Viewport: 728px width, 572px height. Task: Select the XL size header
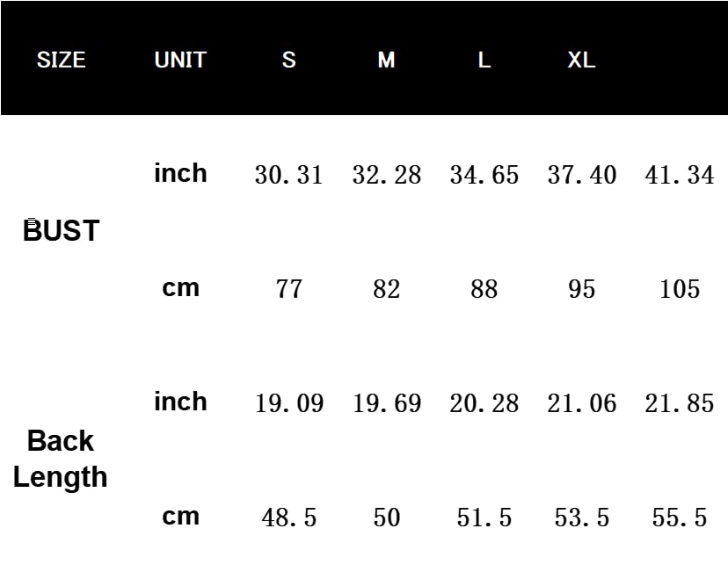pos(581,60)
